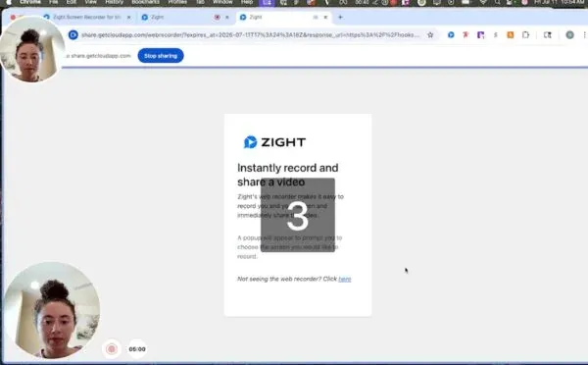Open the History menu
Viewport: 588px width, 365px height.
[114, 2]
